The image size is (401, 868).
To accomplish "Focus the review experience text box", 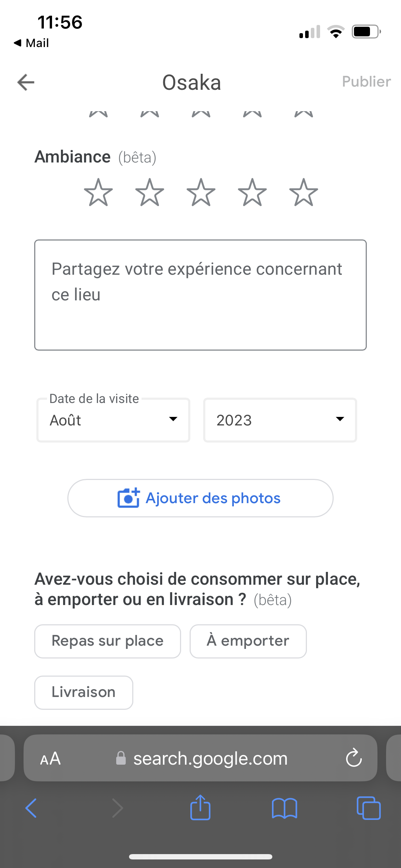I will tap(200, 295).
